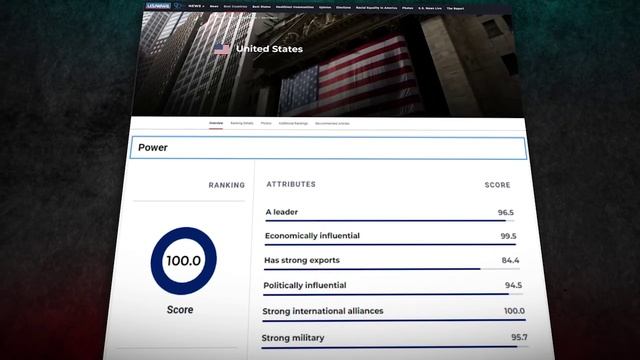Click the Strong international alliances score bar
The height and width of the screenshot is (360, 640).
(394, 321)
